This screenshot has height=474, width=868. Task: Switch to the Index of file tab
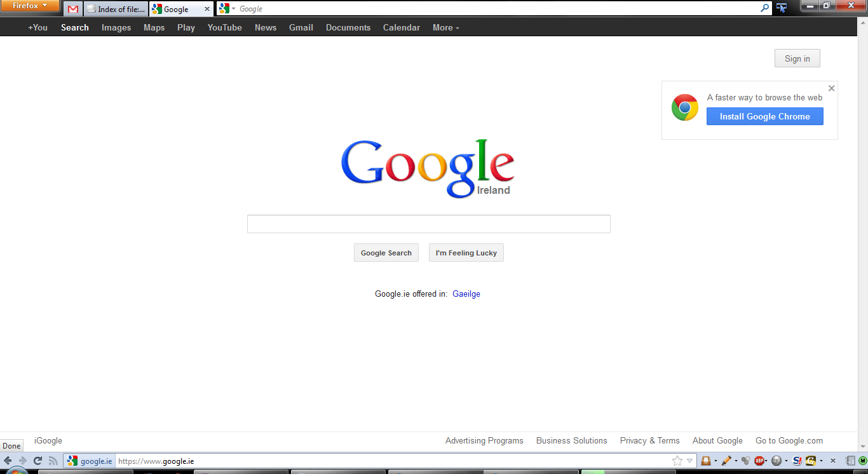[116, 9]
